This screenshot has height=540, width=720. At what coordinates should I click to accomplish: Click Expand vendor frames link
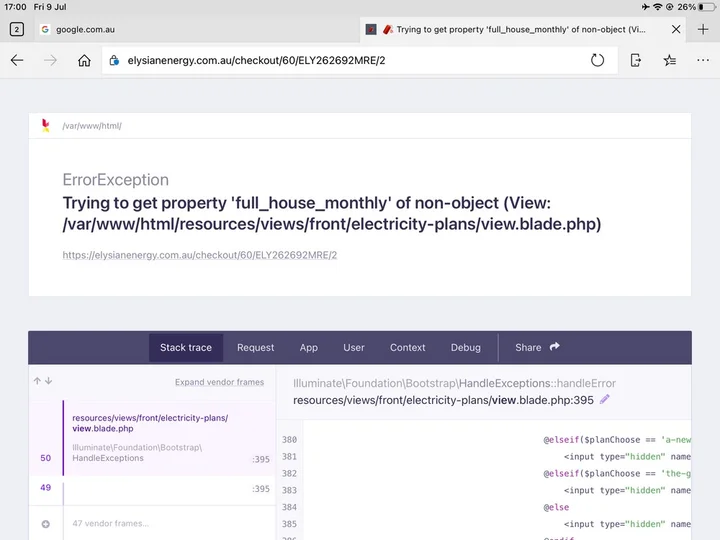pyautogui.click(x=219, y=382)
